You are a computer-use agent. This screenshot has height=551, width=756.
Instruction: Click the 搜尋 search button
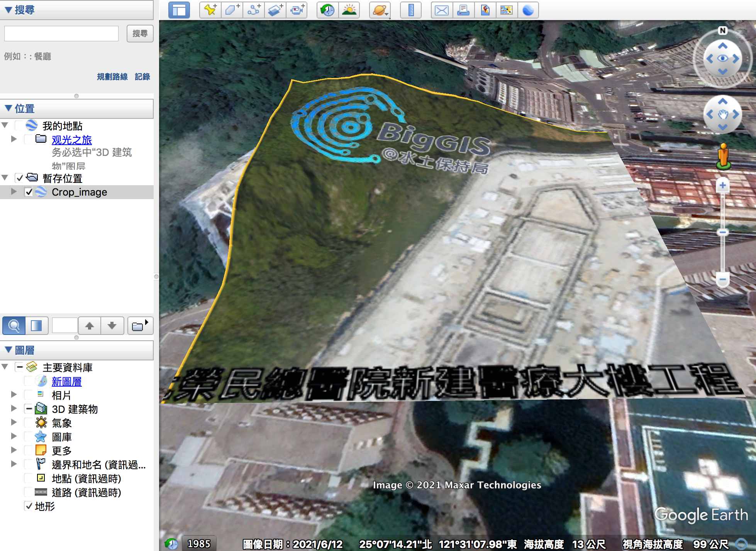coord(140,34)
